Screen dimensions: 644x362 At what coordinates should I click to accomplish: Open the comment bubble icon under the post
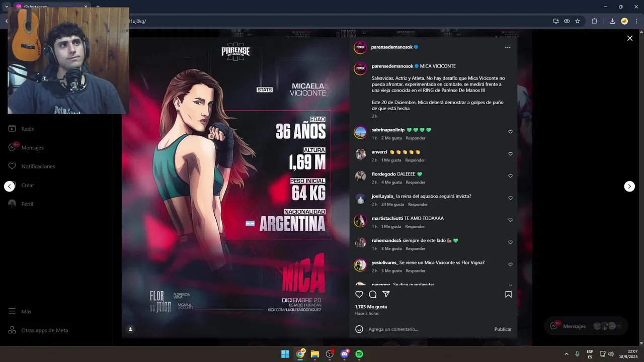click(x=373, y=294)
